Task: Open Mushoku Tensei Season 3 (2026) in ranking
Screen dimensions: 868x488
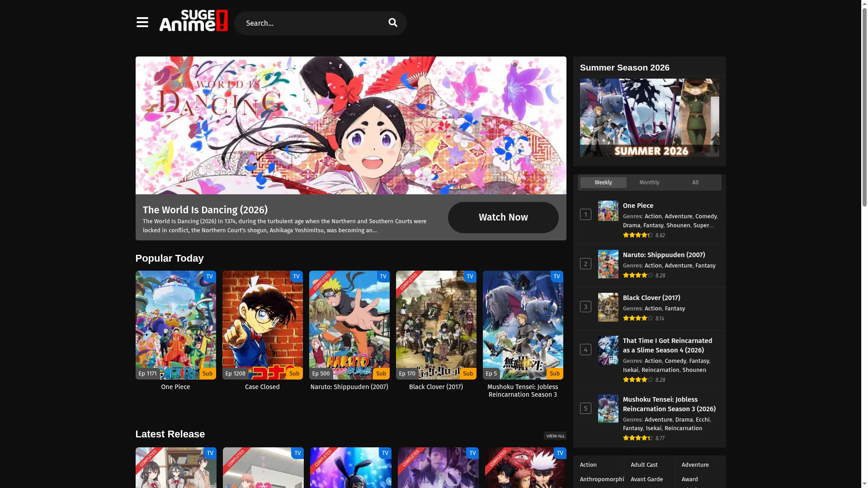Action: [669, 404]
